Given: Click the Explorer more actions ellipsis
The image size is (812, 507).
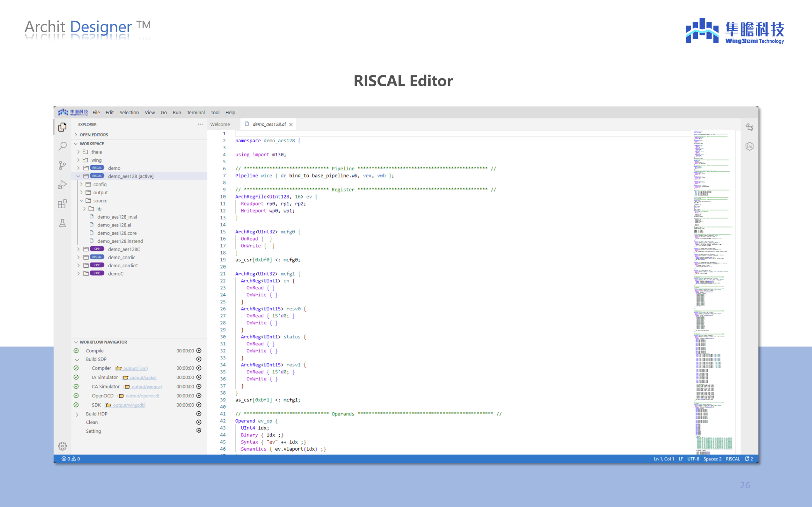Looking at the screenshot, I should [200, 124].
